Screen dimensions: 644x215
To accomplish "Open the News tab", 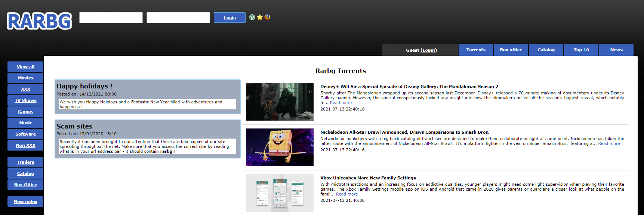I will tap(616, 50).
